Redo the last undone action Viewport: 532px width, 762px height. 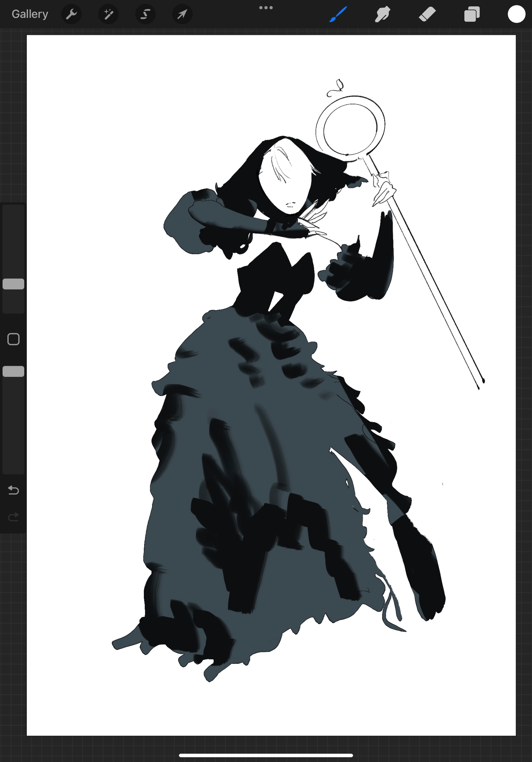point(13,517)
